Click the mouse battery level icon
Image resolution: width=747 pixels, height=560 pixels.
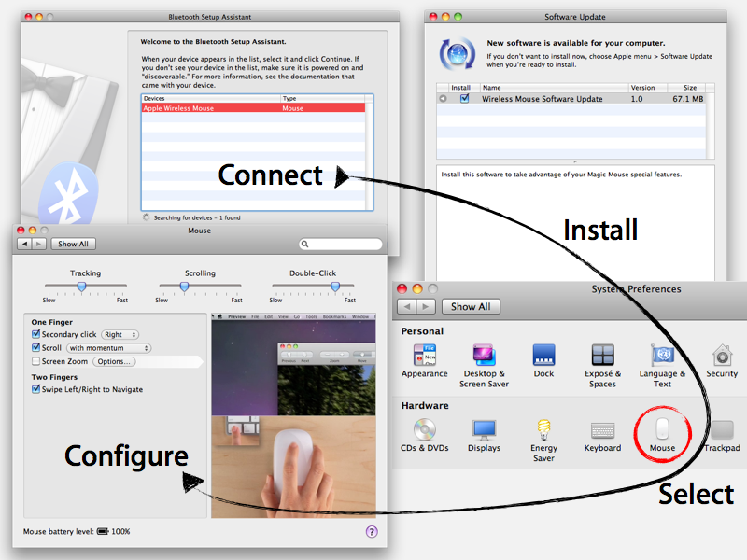tap(103, 531)
